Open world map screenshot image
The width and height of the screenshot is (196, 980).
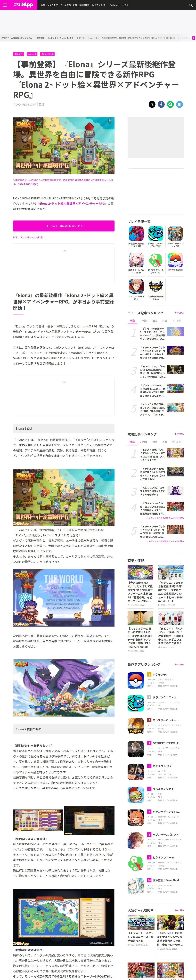click(x=64, y=917)
